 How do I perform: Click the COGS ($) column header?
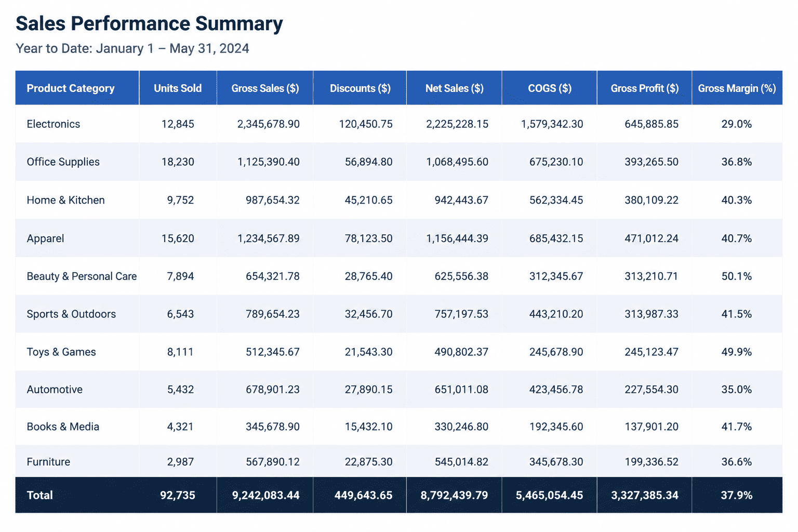pos(550,88)
